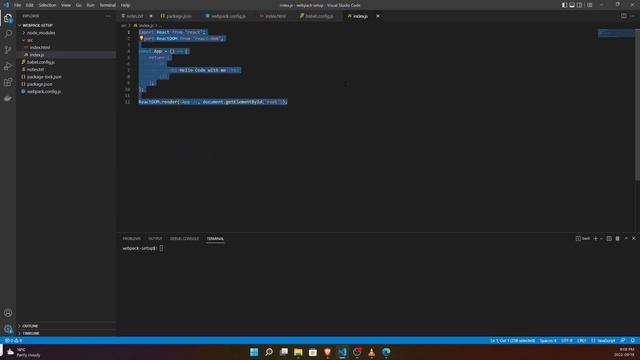The width and height of the screenshot is (640, 360).
Task: Open the Explorer view in the activity bar
Action: [8, 18]
